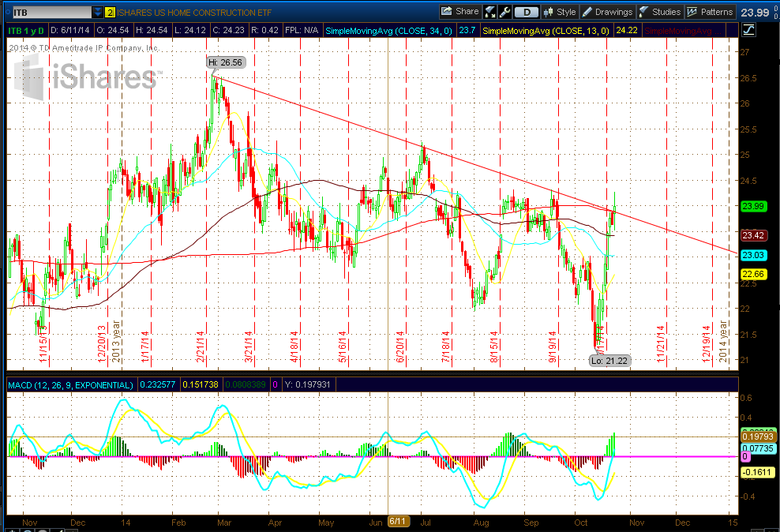
Task: Click the 9/19/14 expiration date line label
Action: (x=553, y=347)
